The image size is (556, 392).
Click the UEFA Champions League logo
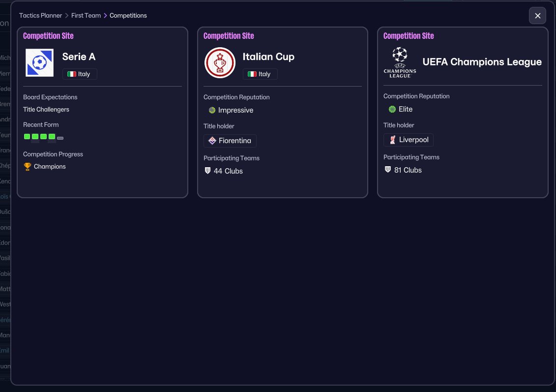(400, 62)
